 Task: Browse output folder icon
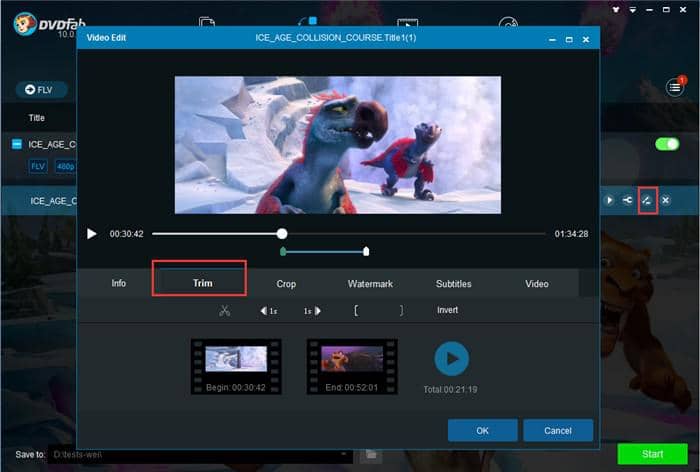[x=371, y=455]
